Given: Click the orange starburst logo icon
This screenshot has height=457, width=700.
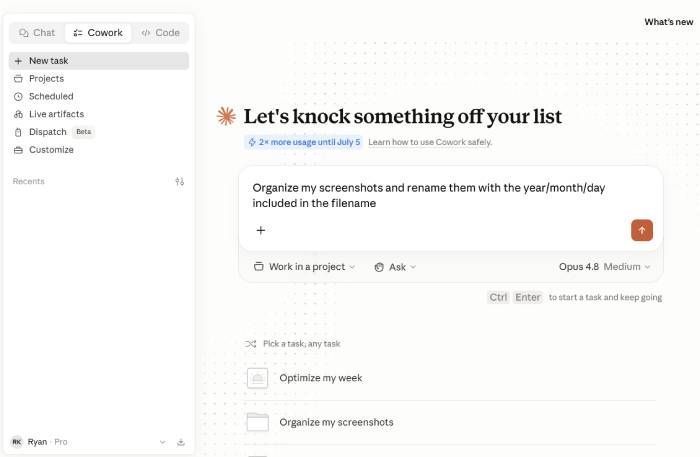Looking at the screenshot, I should 226,116.
